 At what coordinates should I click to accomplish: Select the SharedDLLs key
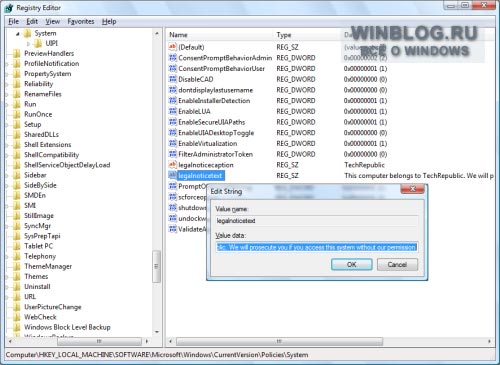point(41,134)
